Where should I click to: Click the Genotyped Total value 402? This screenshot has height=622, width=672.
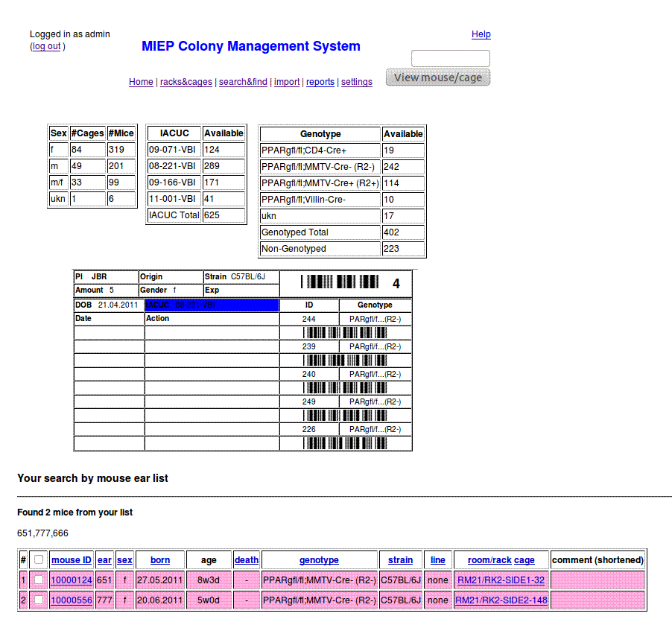[403, 232]
